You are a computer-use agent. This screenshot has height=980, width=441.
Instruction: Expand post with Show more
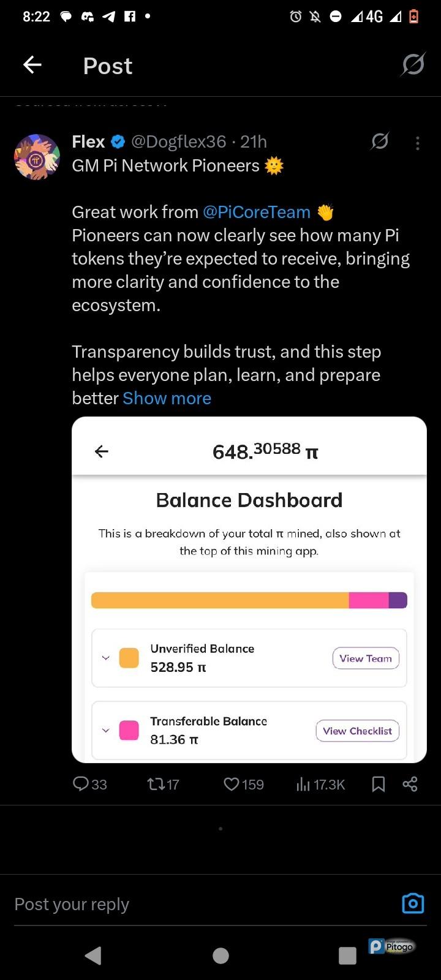tap(167, 398)
